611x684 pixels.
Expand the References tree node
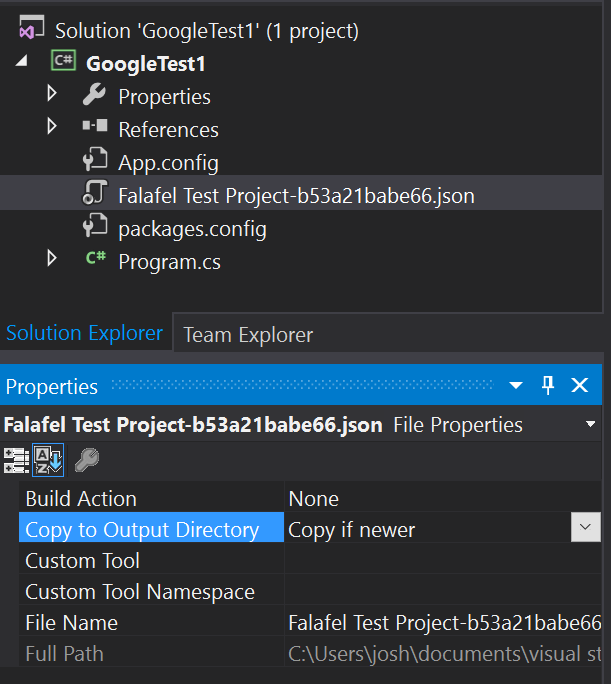pyautogui.click(x=52, y=127)
